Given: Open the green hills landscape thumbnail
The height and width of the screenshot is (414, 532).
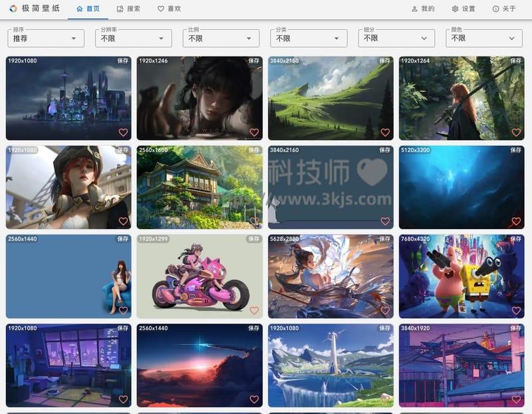Looking at the screenshot, I should tap(331, 98).
